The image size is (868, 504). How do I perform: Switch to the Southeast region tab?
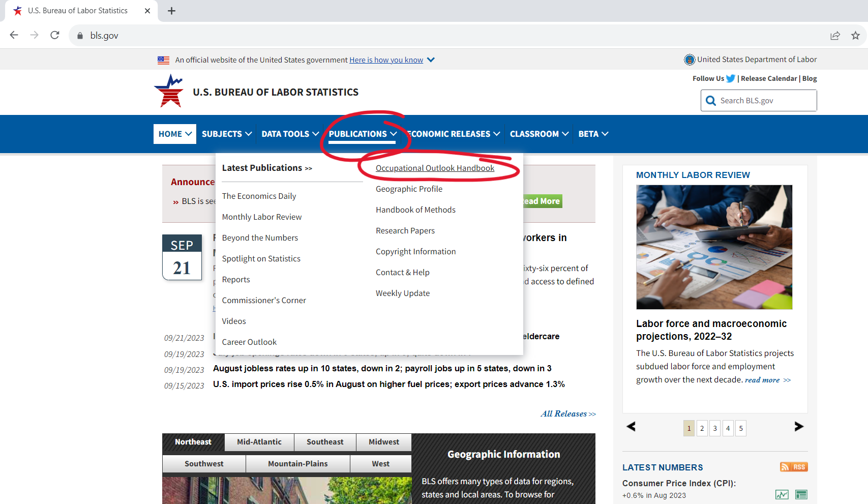point(325,442)
